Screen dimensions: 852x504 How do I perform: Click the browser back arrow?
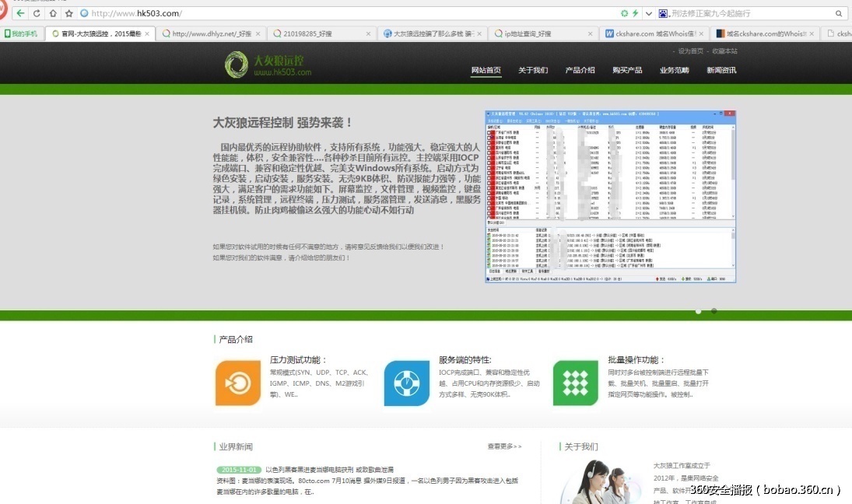[x=19, y=13]
